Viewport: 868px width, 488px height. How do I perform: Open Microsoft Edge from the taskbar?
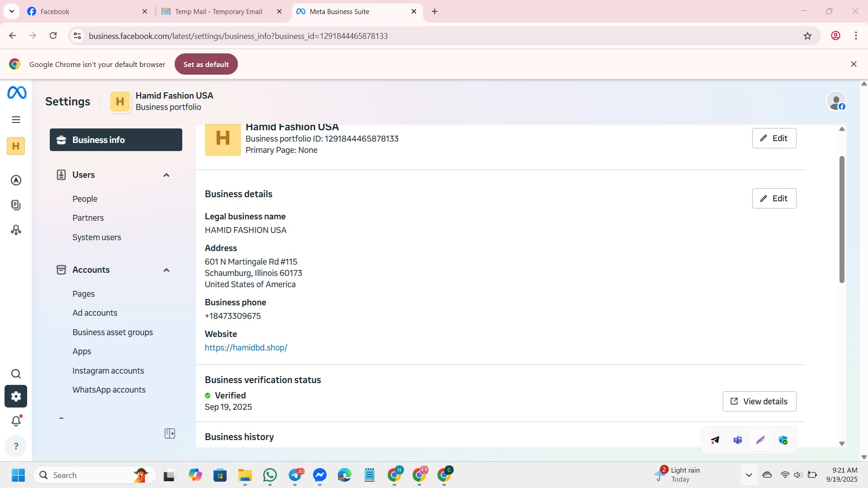tap(345, 475)
